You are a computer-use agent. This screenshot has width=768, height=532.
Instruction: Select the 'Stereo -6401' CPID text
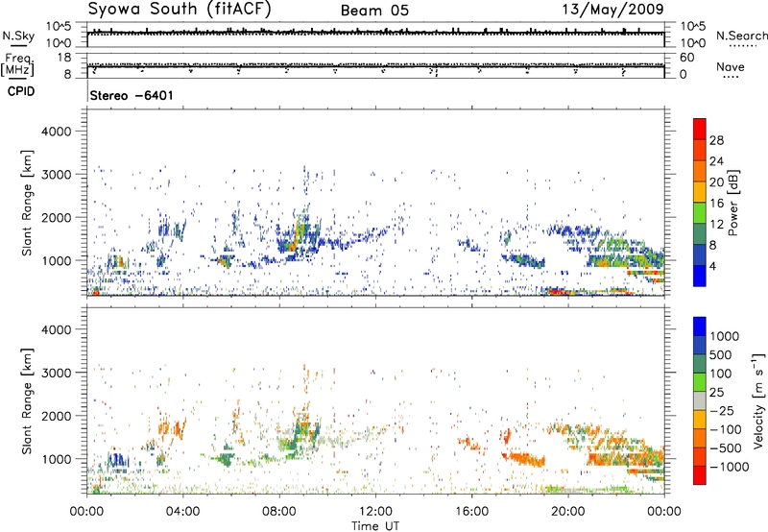[132, 95]
